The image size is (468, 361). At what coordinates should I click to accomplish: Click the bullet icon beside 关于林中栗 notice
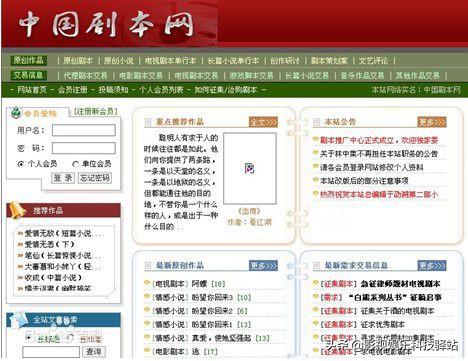tap(316, 153)
